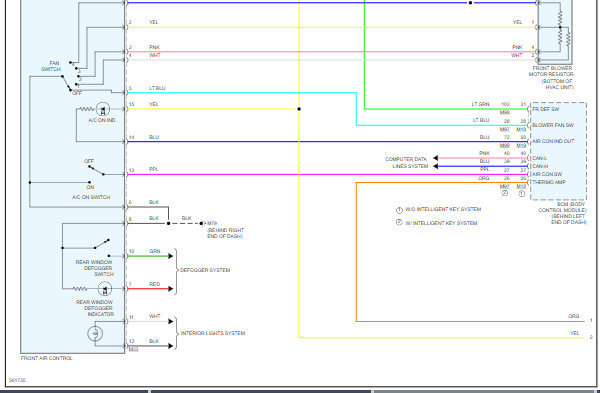The image size is (600, 393).
Task: Select RED wire label at pin 7
Action: click(x=155, y=284)
